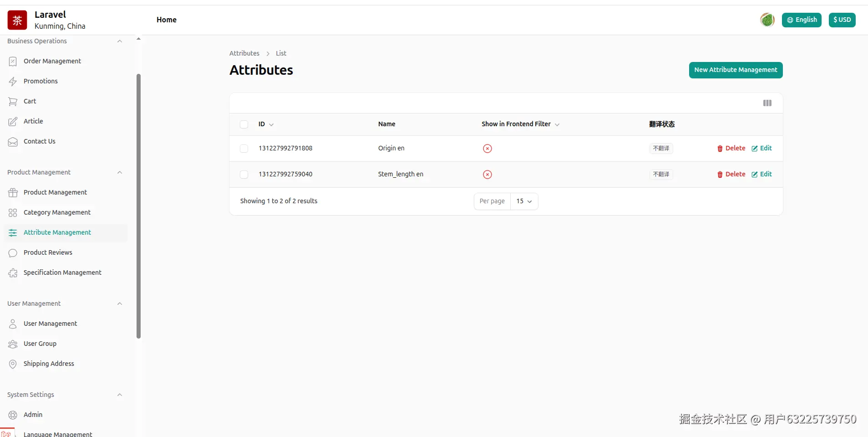Check the Origin en row checkbox

tap(244, 149)
